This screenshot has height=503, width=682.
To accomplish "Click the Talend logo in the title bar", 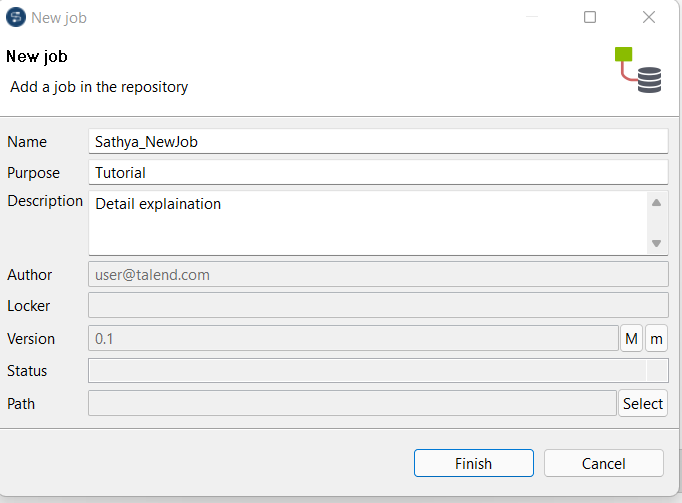I will pos(16,17).
